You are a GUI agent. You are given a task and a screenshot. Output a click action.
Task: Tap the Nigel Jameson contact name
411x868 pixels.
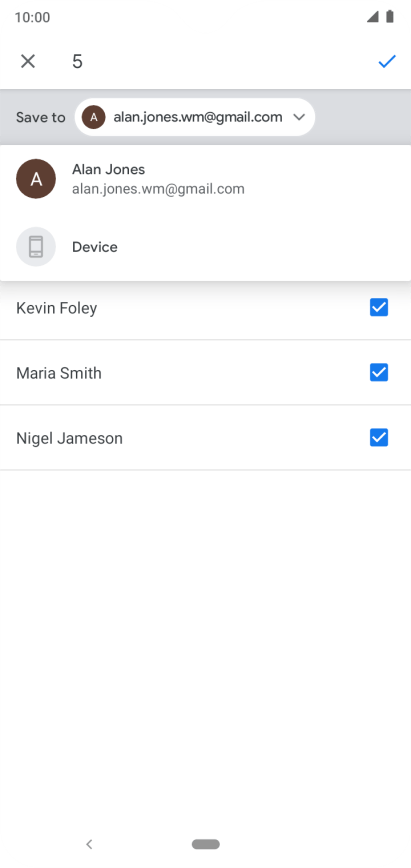[69, 438]
